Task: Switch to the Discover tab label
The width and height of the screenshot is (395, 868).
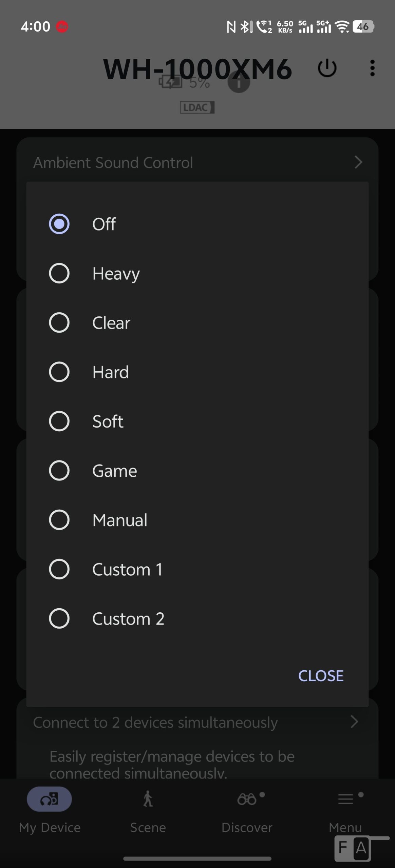Action: pos(247,828)
